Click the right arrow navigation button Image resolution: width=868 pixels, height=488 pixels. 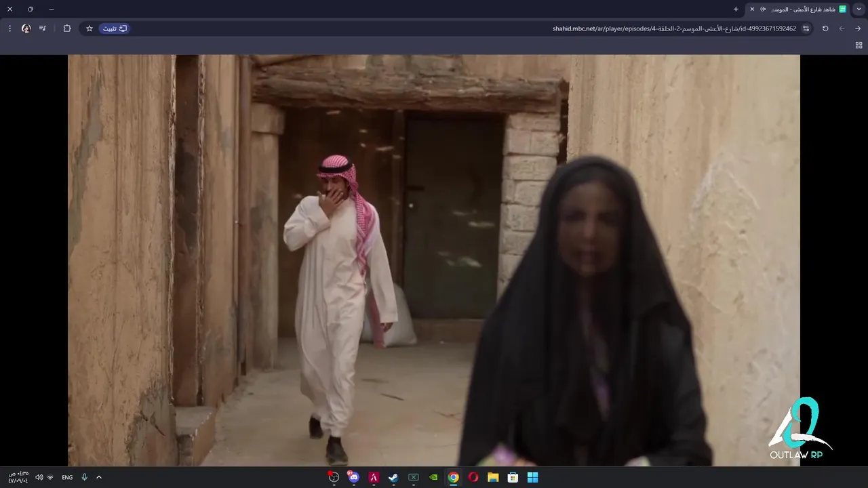click(x=858, y=28)
